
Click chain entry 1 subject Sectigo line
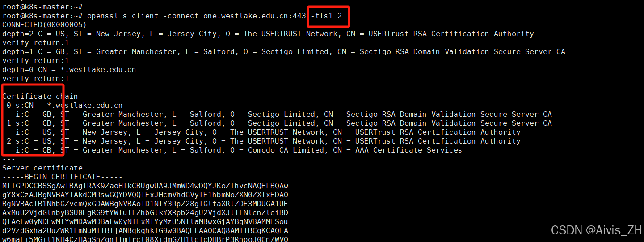point(279,123)
